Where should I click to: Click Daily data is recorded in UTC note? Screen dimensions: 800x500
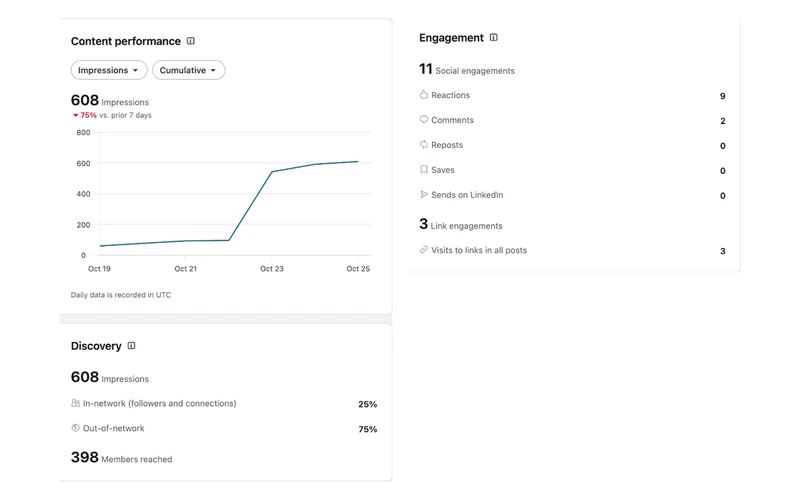click(120, 295)
